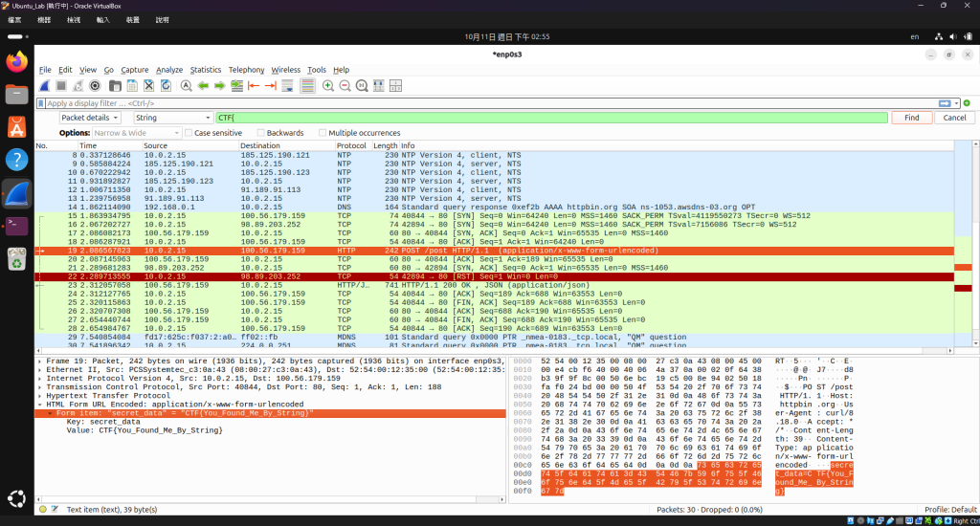Click the packet details horizontal scrollbar
Screen dimensions: 980x526
(x=270, y=499)
